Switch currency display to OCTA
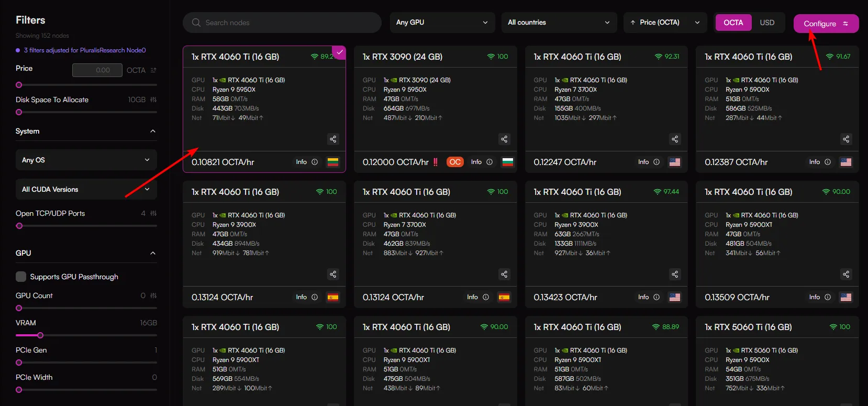 pos(733,23)
